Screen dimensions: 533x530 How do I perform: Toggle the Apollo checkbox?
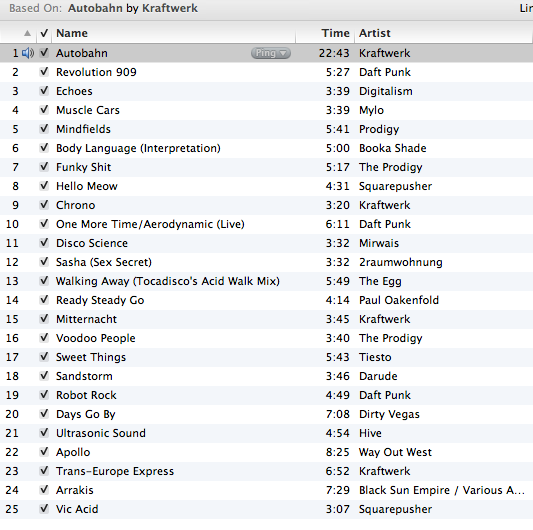(44, 452)
